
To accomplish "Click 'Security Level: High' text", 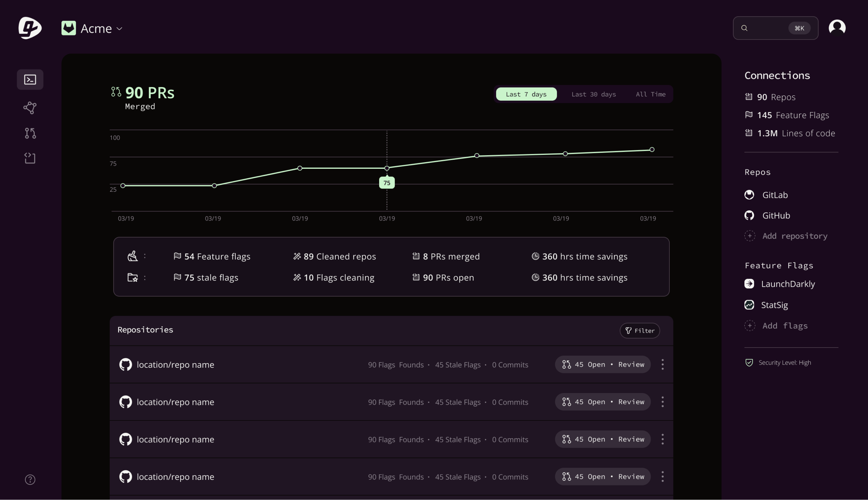I will pos(785,362).
